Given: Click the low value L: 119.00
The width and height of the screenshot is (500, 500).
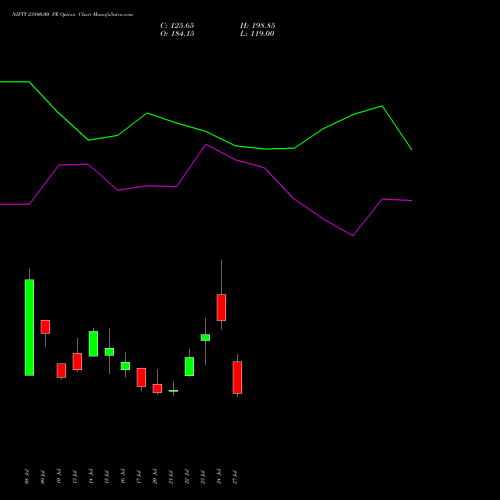Looking at the screenshot, I should tap(257, 34).
